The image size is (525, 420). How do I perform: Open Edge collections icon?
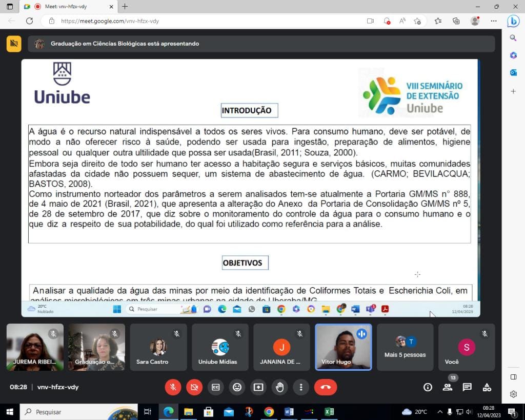click(456, 21)
